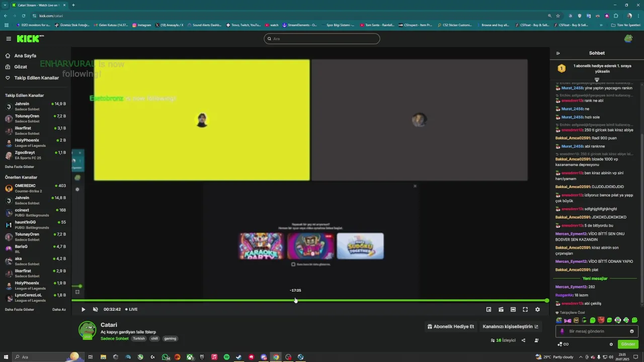Open the hamburger sidebar menu
The image size is (644, 362).
click(x=9, y=39)
